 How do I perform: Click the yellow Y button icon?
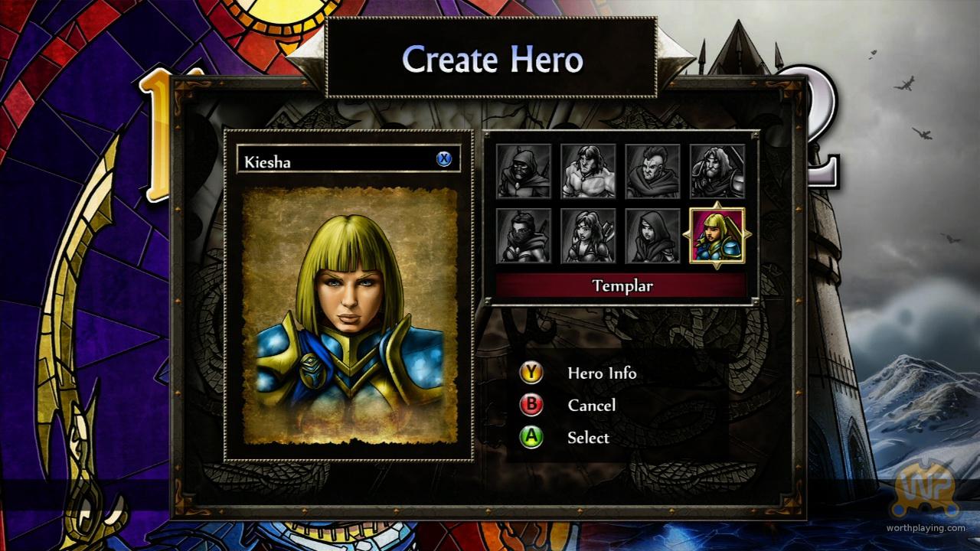(531, 373)
